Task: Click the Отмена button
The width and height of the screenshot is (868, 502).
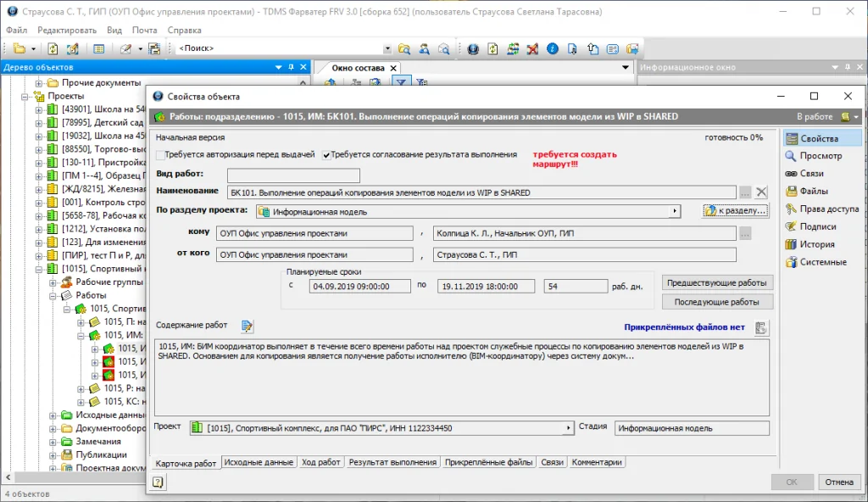Action: tap(839, 482)
